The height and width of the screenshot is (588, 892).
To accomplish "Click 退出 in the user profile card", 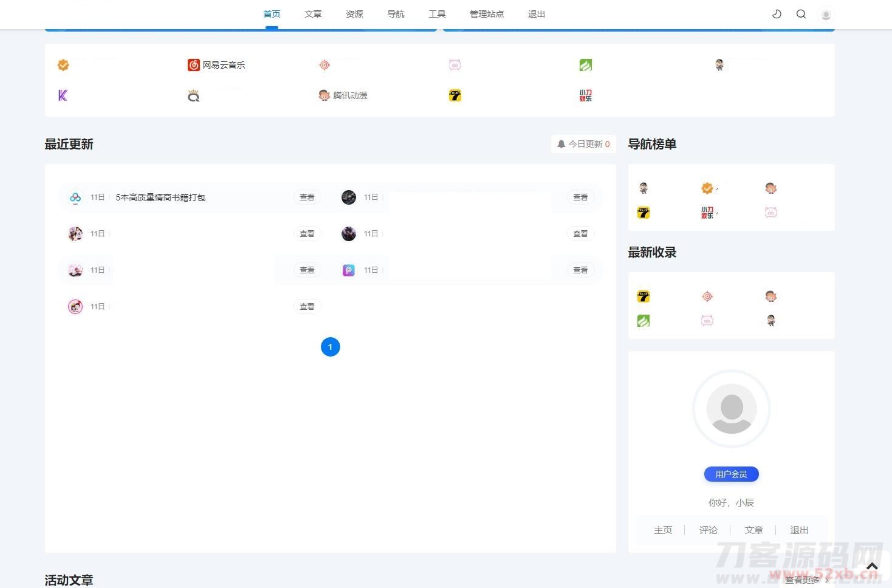I will [799, 530].
